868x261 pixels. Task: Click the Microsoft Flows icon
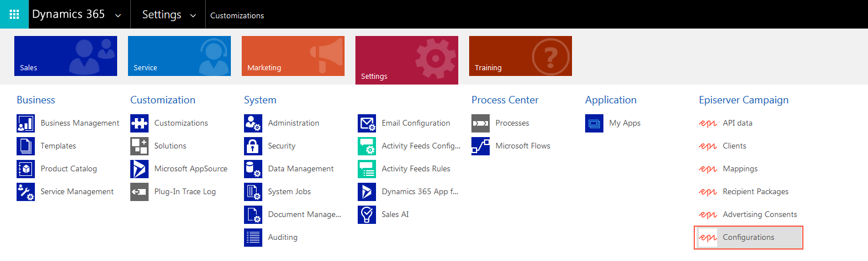tap(481, 146)
